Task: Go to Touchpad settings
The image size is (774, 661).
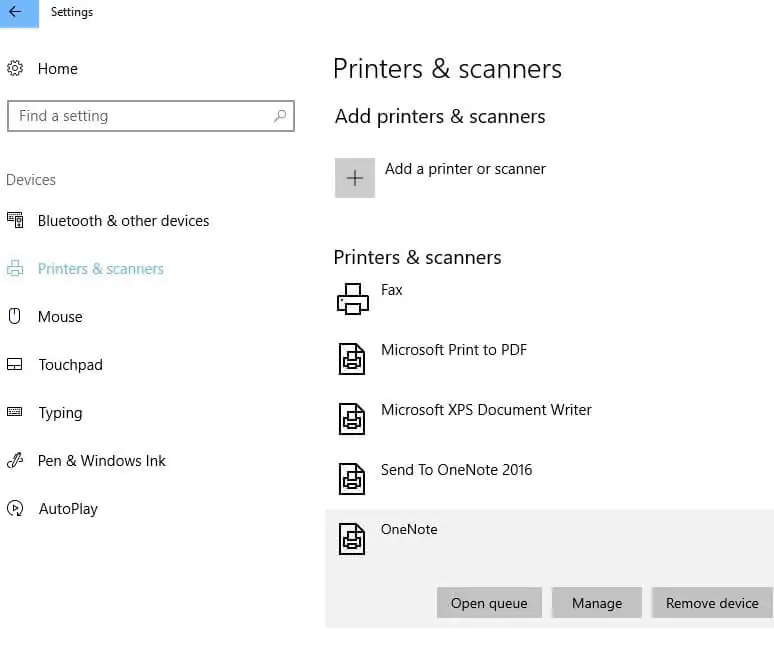Action: 70,365
